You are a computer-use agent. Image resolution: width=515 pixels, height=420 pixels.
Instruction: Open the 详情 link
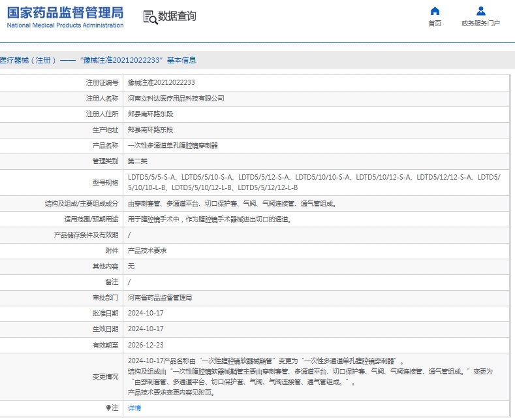click(134, 408)
